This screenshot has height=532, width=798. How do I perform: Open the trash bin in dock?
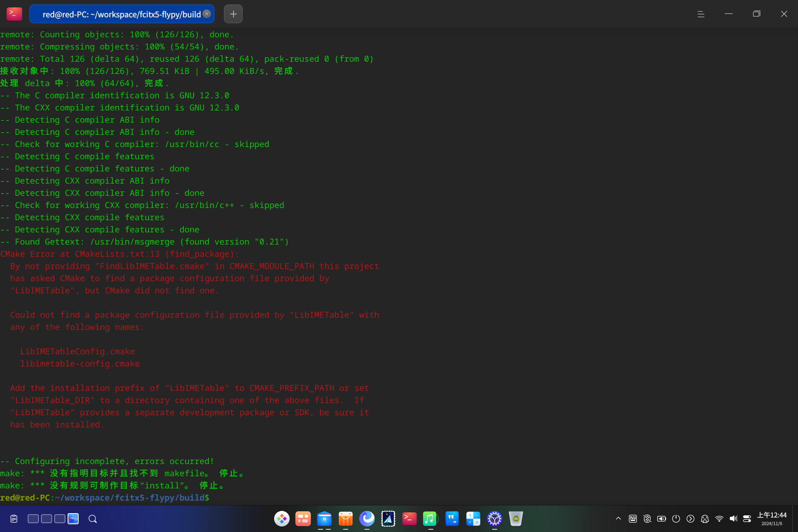[516, 519]
